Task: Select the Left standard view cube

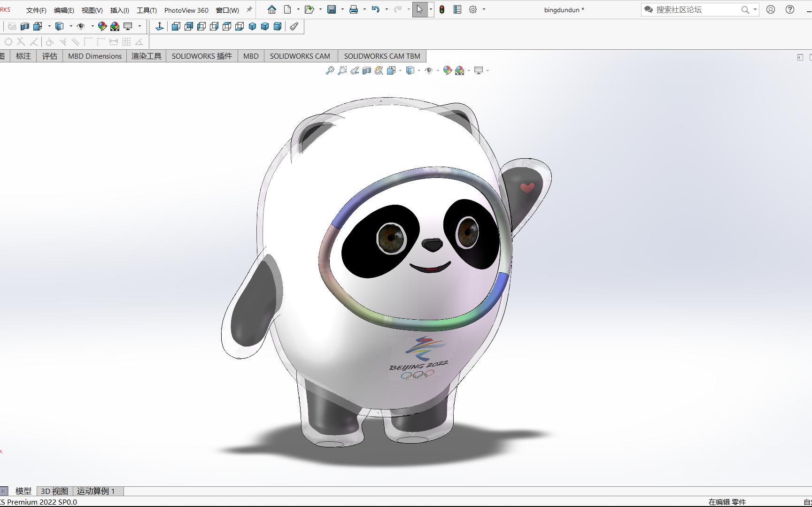Action: [201, 26]
